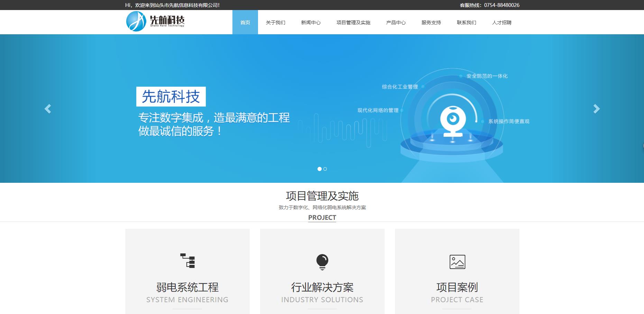Go to previous carousel slide arrow
644x314 pixels.
point(48,109)
